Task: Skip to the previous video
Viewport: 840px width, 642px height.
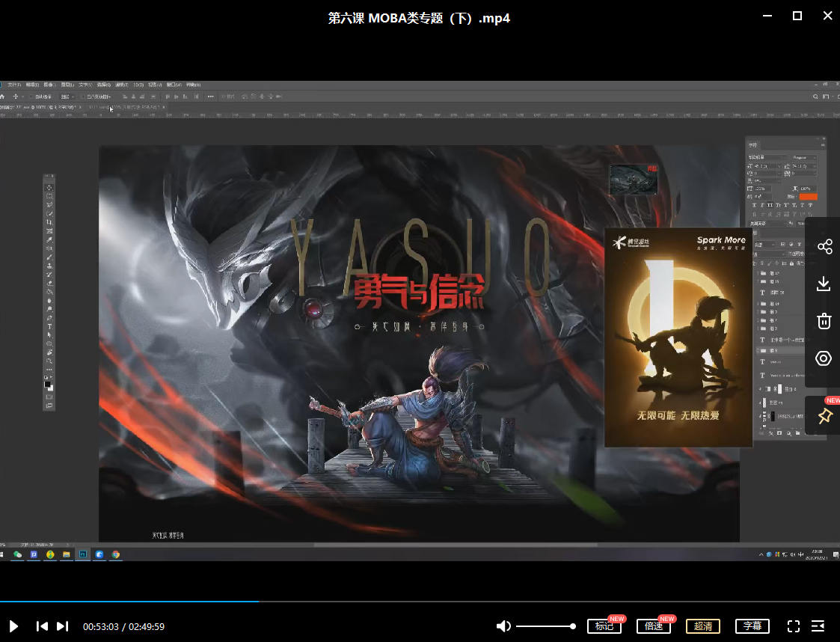Action: coord(43,626)
